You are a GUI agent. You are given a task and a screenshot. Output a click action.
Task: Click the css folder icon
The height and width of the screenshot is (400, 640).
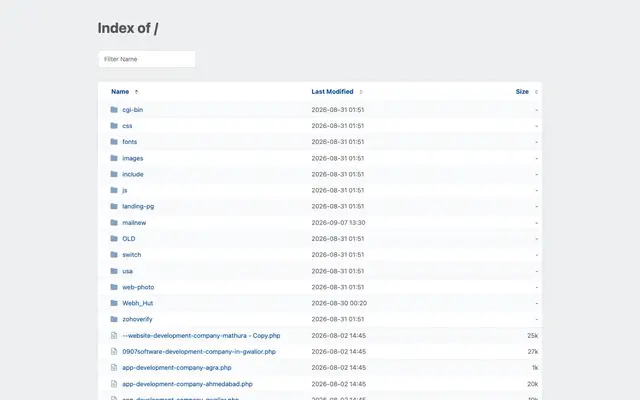pos(114,126)
